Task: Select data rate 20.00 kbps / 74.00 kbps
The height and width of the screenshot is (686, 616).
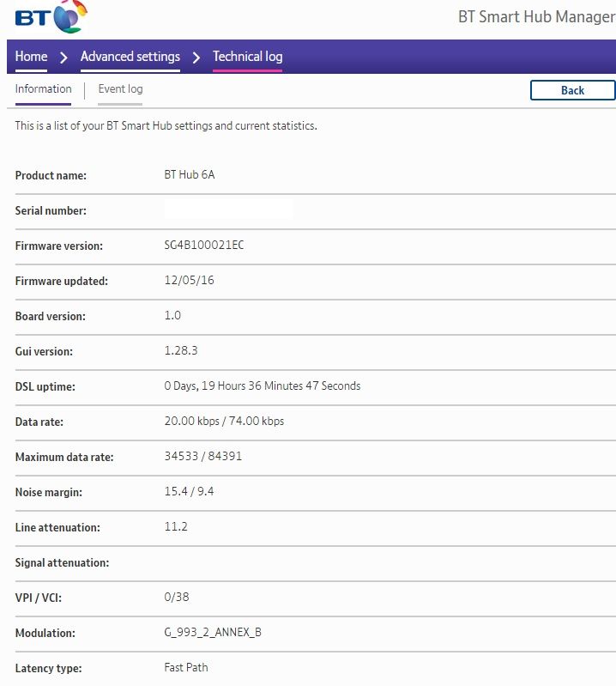Action: click(224, 421)
